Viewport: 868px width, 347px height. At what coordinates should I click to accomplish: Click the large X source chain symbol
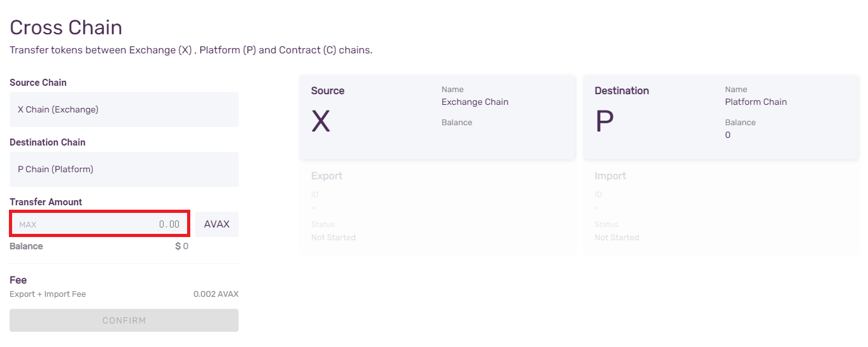click(321, 121)
